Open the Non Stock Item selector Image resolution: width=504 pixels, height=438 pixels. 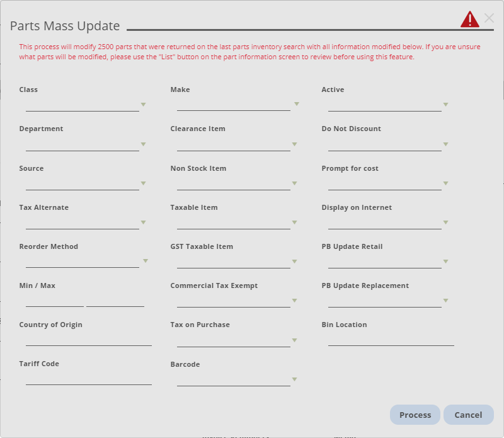click(294, 183)
